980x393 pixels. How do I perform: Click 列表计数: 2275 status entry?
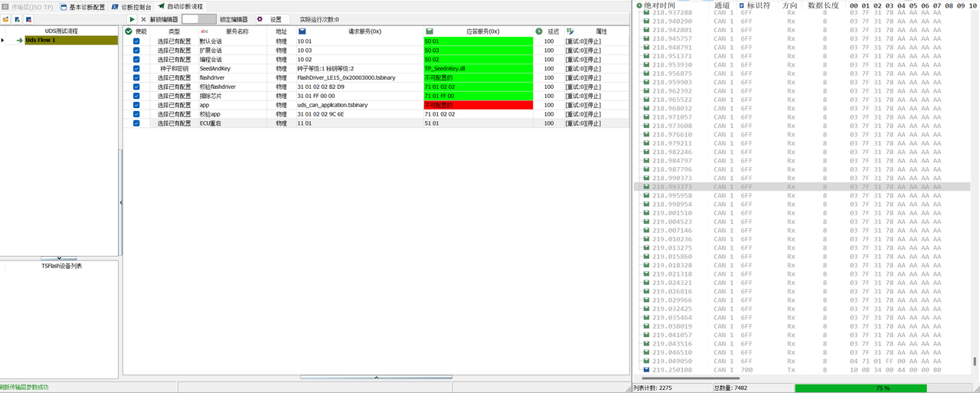(652, 388)
